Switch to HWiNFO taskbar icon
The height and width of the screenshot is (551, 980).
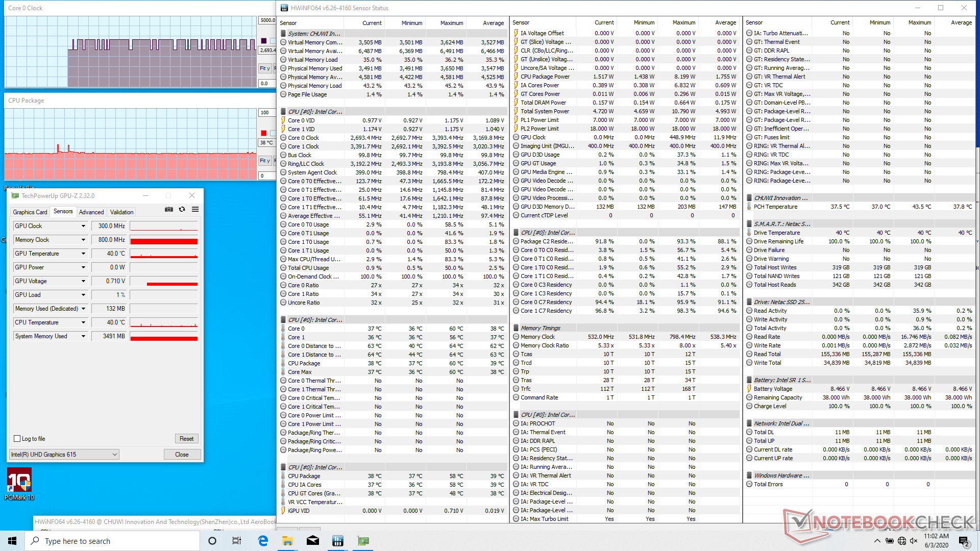coord(337,541)
